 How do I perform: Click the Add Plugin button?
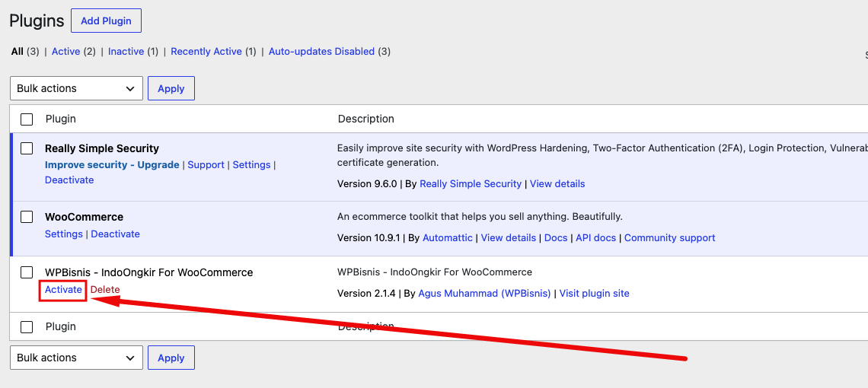tap(107, 21)
